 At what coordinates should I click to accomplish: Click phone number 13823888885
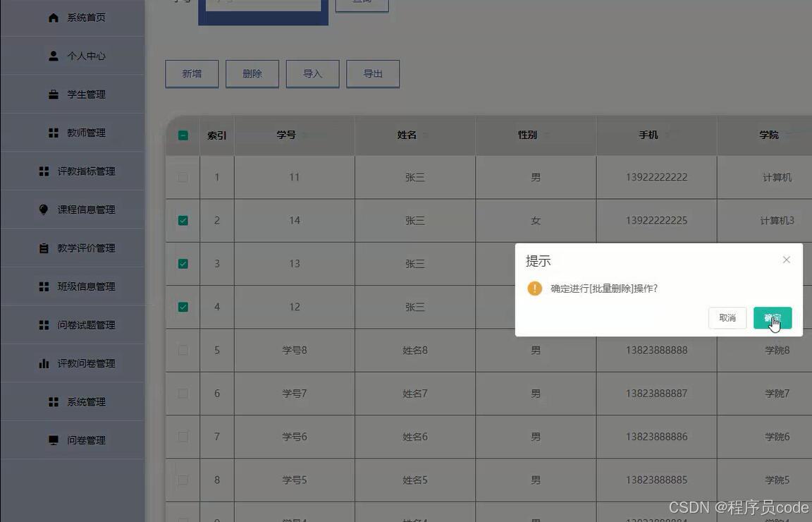[656, 480]
